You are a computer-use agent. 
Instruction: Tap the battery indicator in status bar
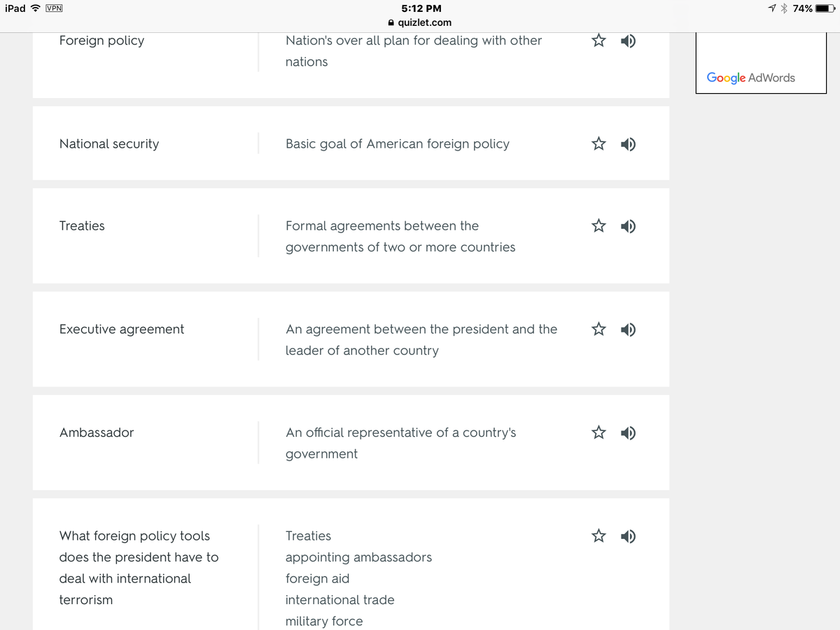point(826,8)
